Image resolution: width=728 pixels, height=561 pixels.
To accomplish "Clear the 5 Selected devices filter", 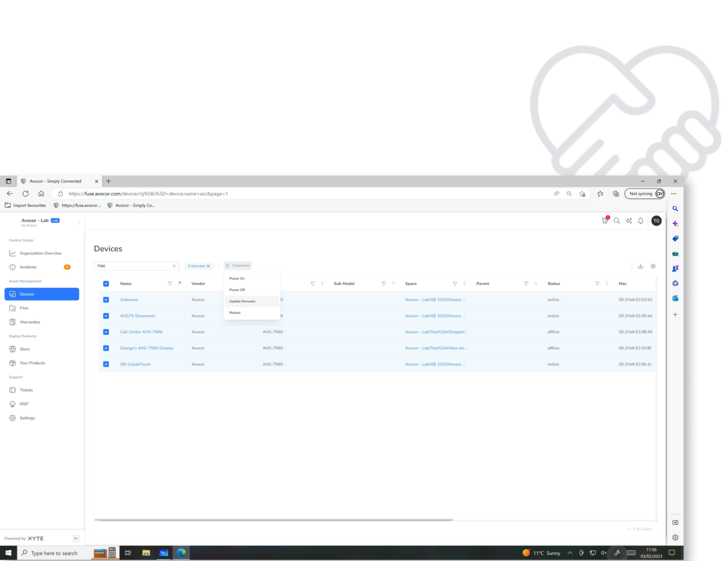I will (x=208, y=265).
